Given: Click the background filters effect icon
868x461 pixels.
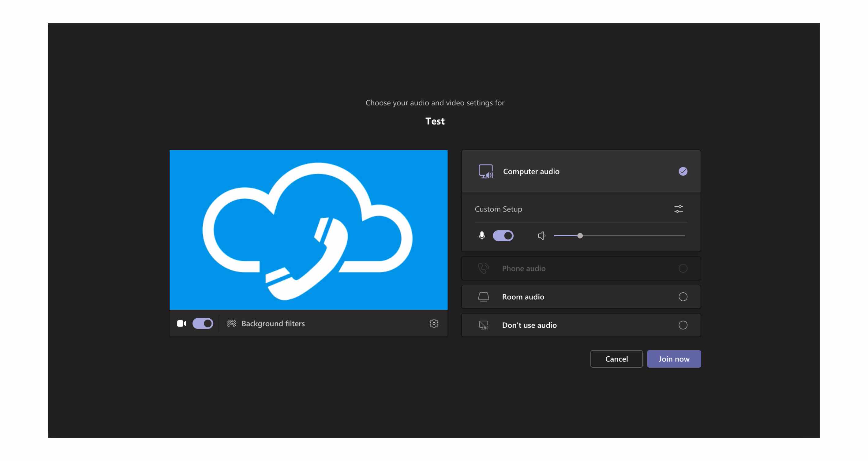Looking at the screenshot, I should 231,324.
